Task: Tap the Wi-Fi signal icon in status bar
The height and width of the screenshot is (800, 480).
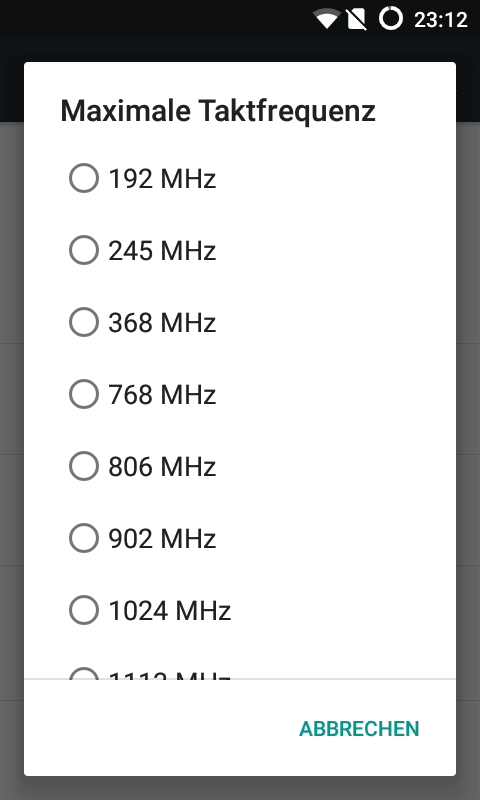Action: point(327,19)
